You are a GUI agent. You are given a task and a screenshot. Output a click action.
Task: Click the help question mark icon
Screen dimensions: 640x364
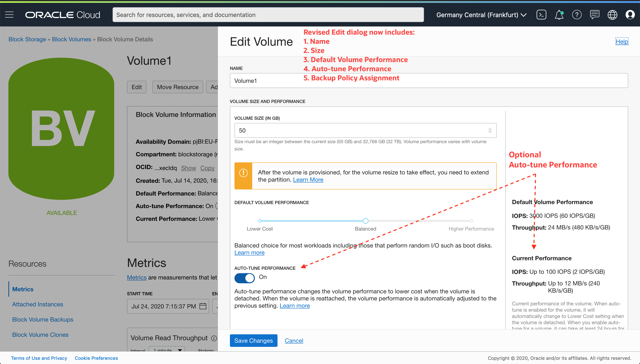click(x=577, y=15)
